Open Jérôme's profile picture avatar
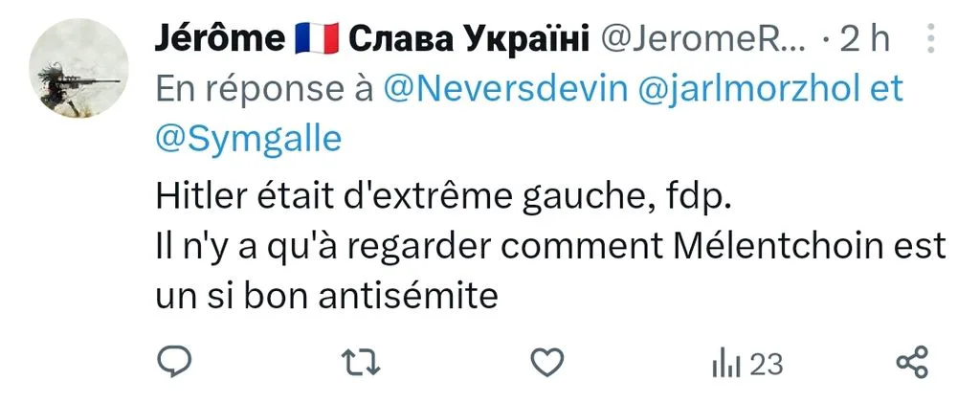This screenshot has width=980, height=403. 78,67
